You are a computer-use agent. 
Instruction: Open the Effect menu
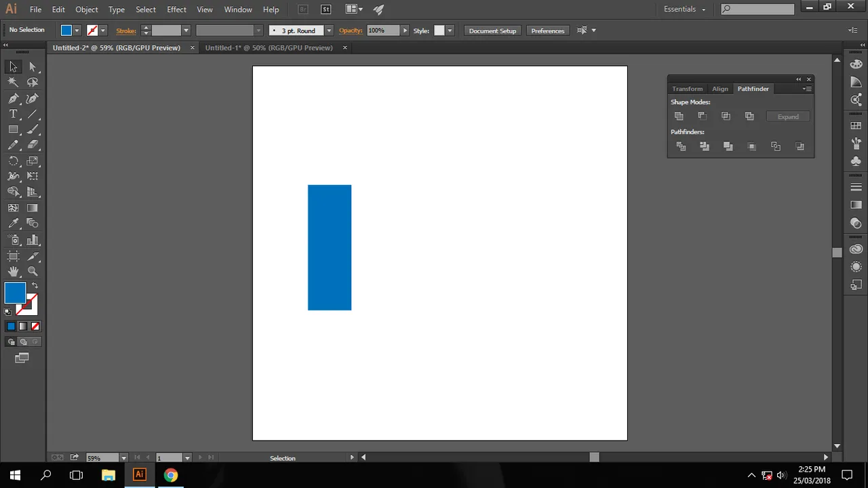tap(176, 9)
